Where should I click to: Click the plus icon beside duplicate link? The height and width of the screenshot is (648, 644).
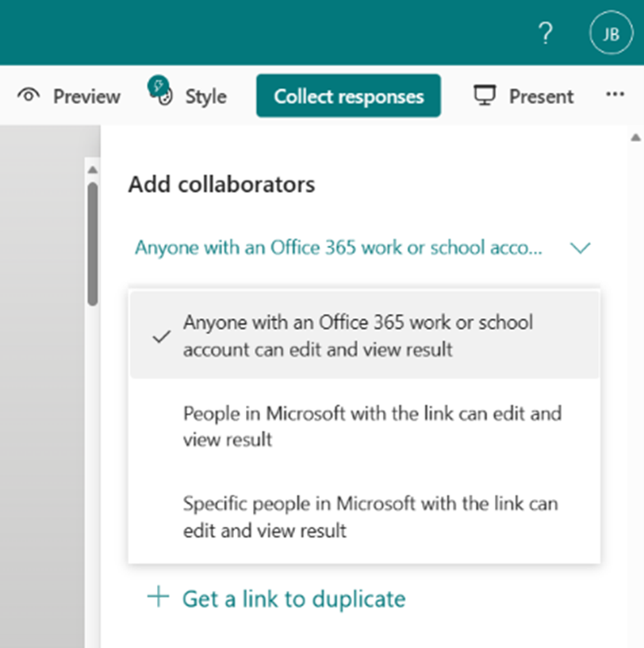[x=159, y=597]
